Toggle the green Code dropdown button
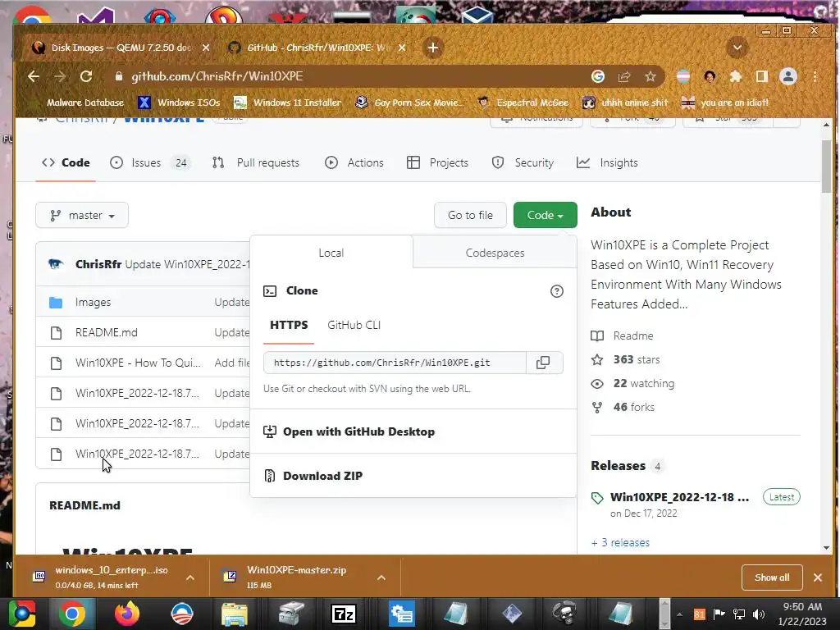 (545, 216)
